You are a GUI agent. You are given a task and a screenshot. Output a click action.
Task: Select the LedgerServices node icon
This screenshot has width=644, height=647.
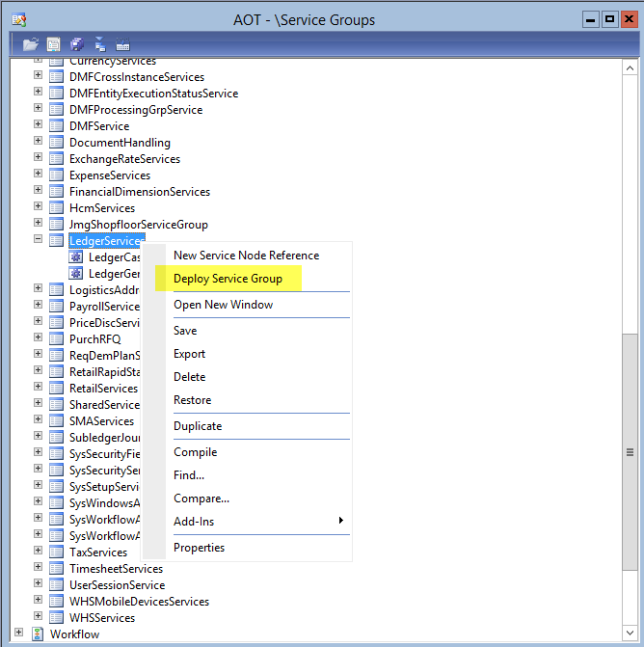pos(57,241)
